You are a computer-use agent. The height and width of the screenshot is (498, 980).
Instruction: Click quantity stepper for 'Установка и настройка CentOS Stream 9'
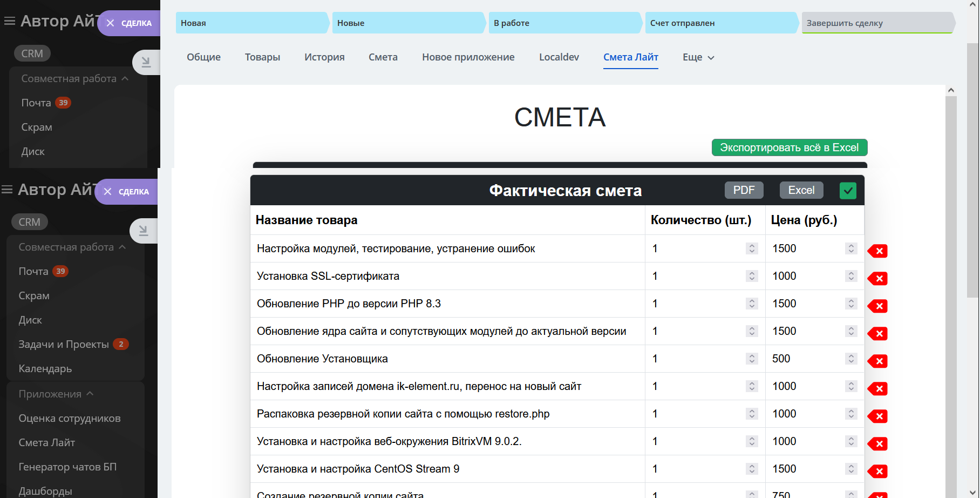752,469
